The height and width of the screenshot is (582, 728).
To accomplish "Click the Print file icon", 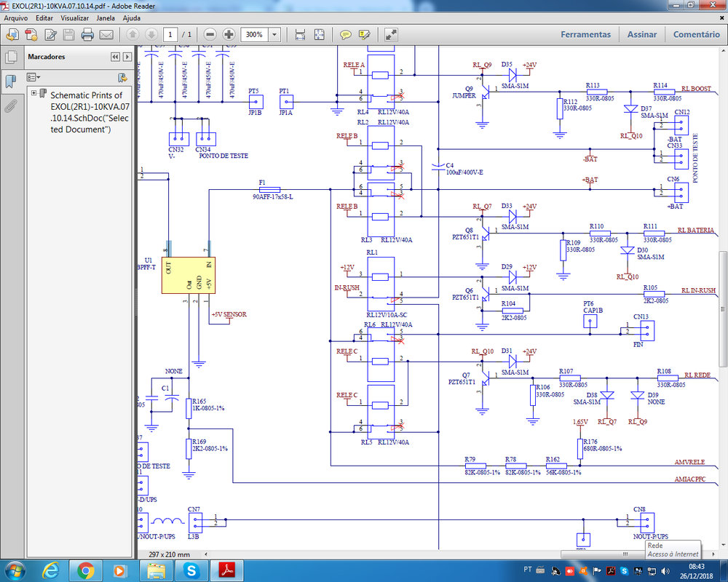I will coord(87,34).
